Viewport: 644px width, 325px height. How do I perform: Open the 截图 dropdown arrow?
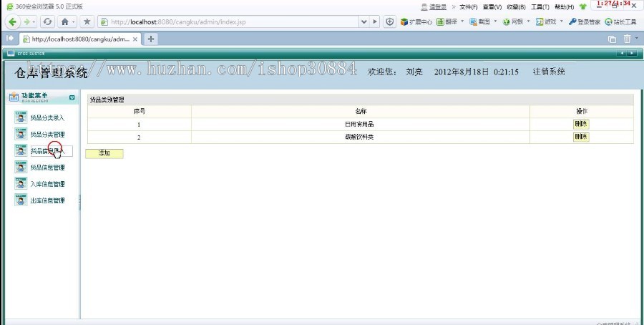[496, 21]
